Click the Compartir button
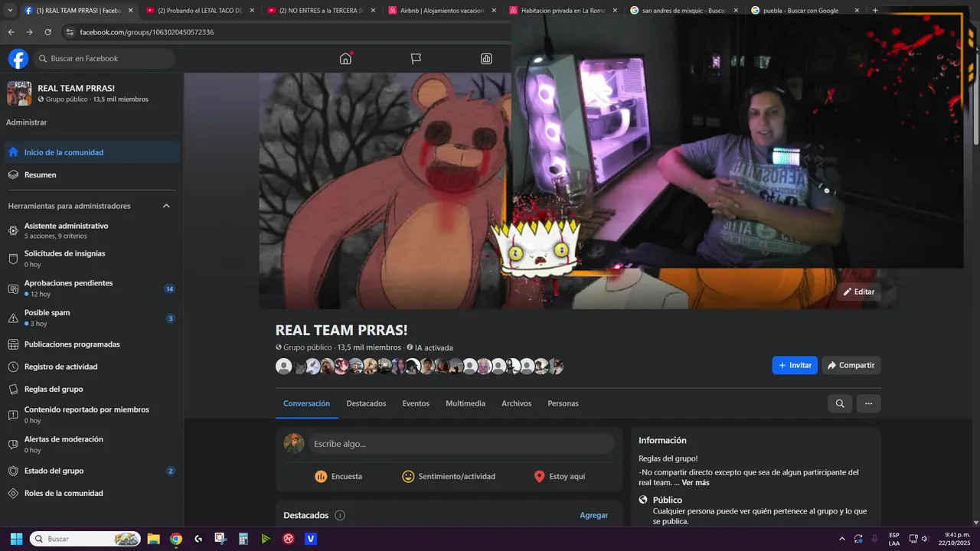Viewport: 980px width, 551px height. pyautogui.click(x=851, y=365)
